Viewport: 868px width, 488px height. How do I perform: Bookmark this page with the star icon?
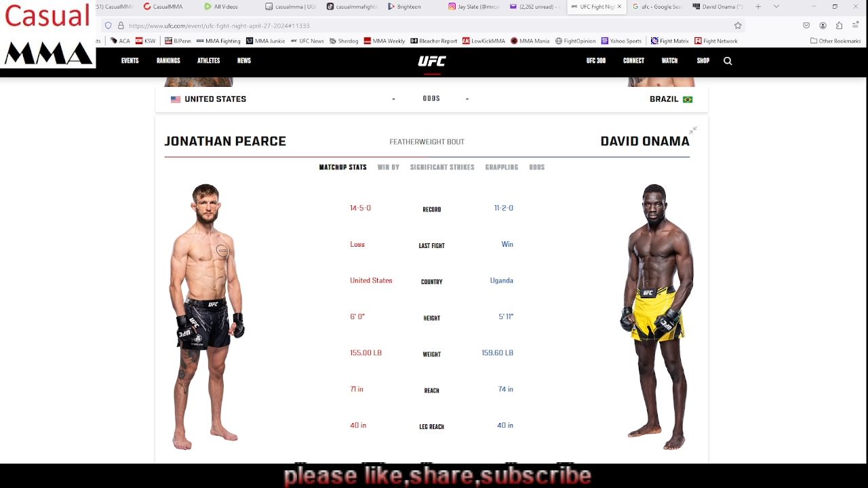[738, 26]
